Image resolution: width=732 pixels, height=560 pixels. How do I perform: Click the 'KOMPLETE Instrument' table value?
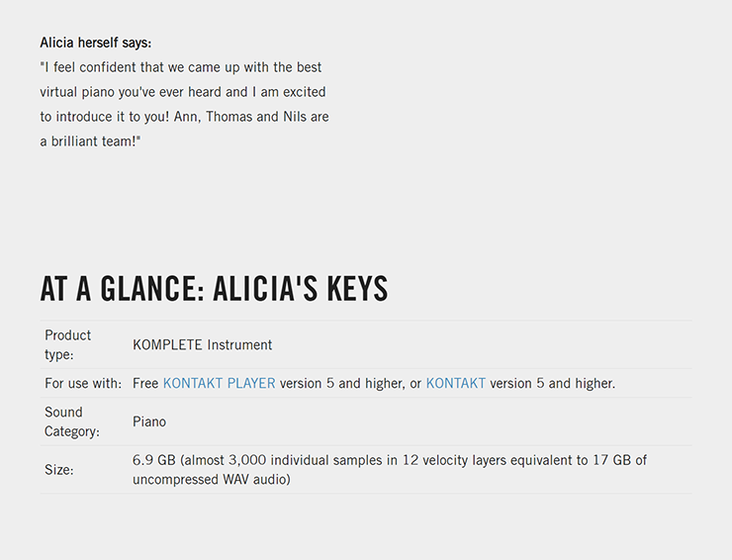(202, 345)
